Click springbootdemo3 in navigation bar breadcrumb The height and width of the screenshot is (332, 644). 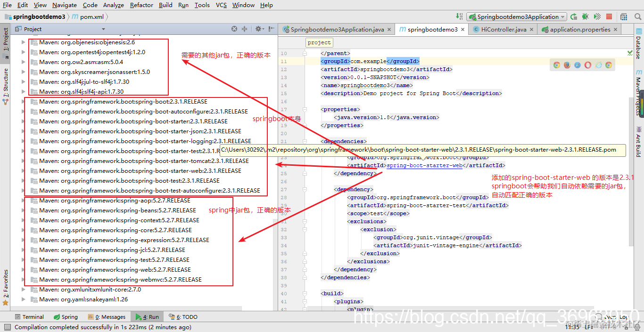35,16
